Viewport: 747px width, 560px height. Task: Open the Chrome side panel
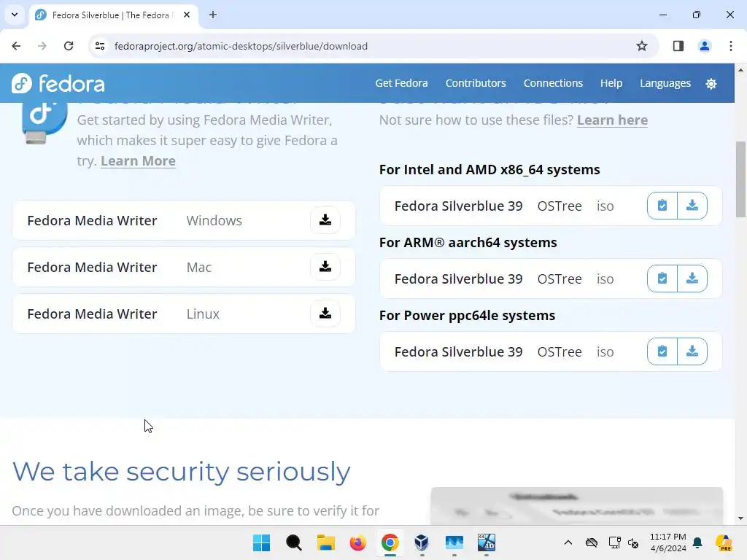click(678, 46)
